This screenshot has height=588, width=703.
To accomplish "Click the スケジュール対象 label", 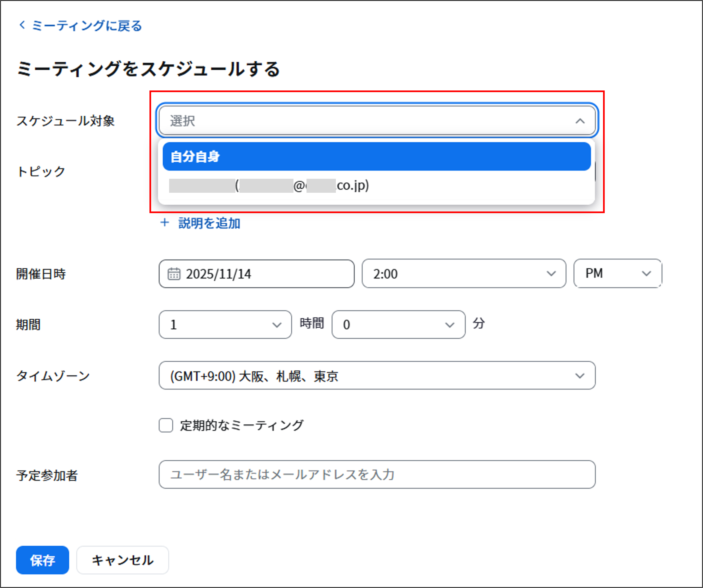I will coord(66,121).
